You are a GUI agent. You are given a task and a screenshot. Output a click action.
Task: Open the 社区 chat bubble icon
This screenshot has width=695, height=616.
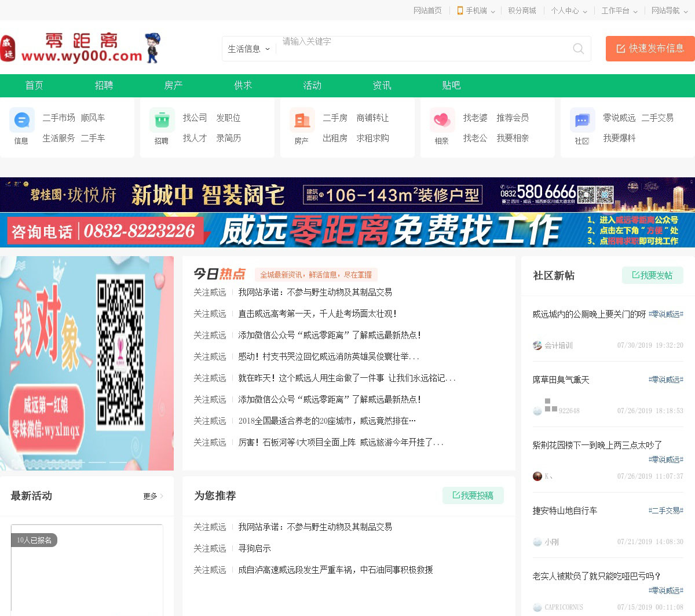tap(582, 121)
